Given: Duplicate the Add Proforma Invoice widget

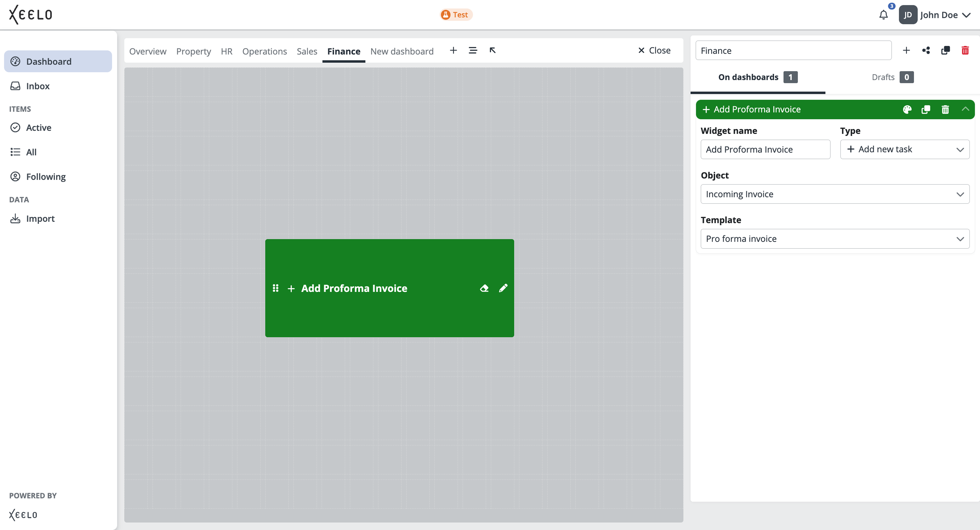Looking at the screenshot, I should (x=926, y=110).
